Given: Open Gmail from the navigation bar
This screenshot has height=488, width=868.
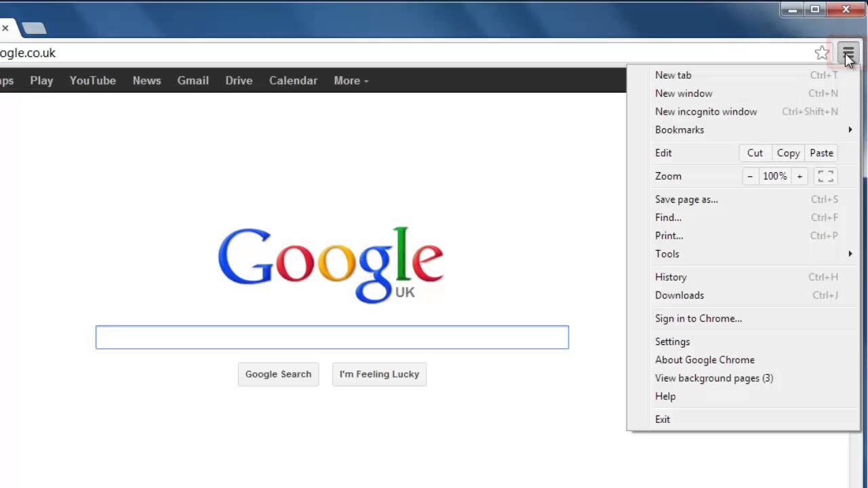Looking at the screenshot, I should tap(193, 80).
